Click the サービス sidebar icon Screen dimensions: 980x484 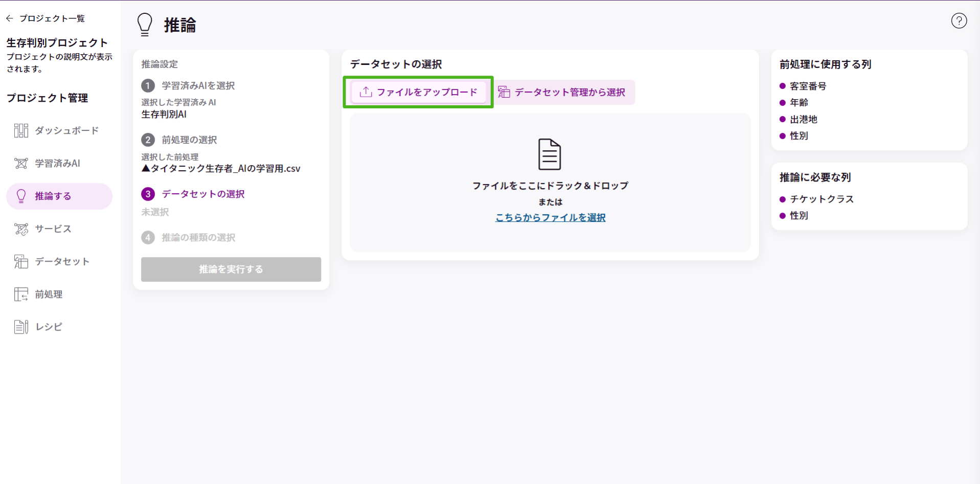21,229
